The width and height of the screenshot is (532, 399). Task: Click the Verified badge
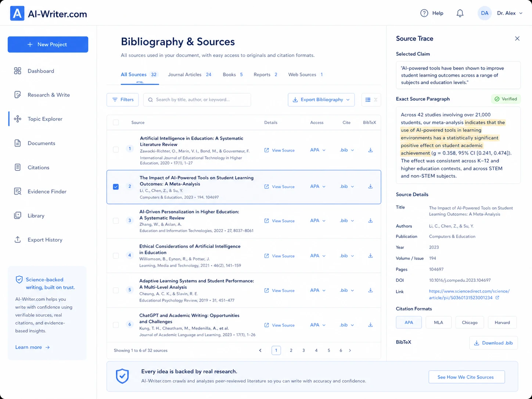click(x=506, y=99)
